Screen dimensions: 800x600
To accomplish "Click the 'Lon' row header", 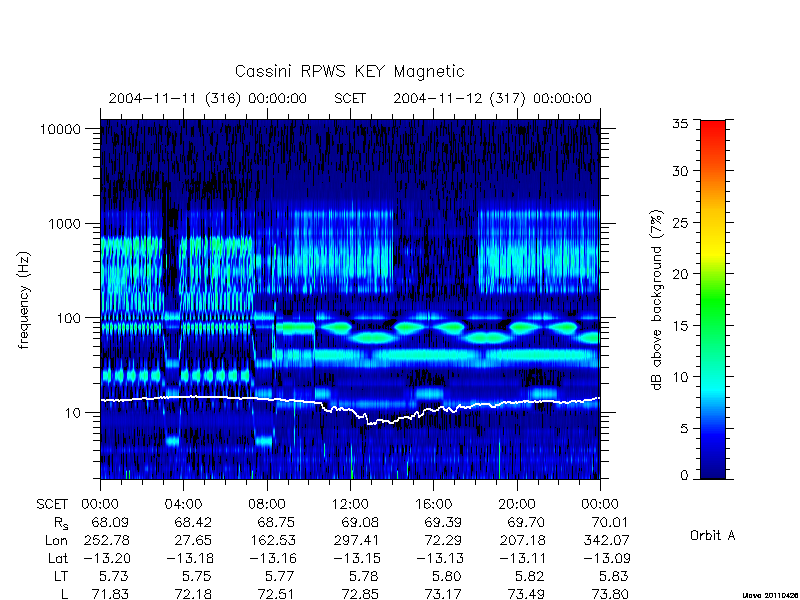I will pyautogui.click(x=56, y=540).
